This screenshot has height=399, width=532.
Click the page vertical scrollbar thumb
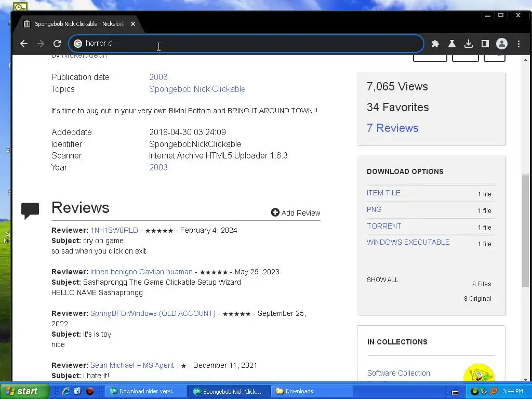525,231
